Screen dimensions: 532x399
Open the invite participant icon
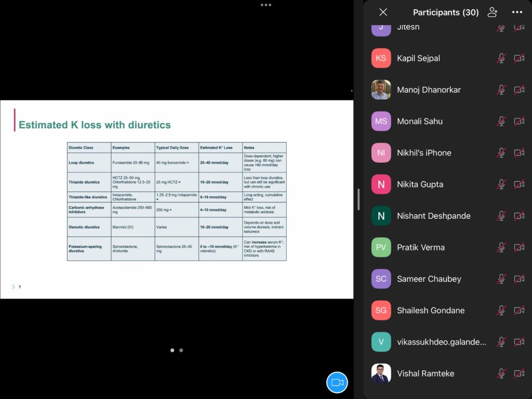tap(493, 12)
